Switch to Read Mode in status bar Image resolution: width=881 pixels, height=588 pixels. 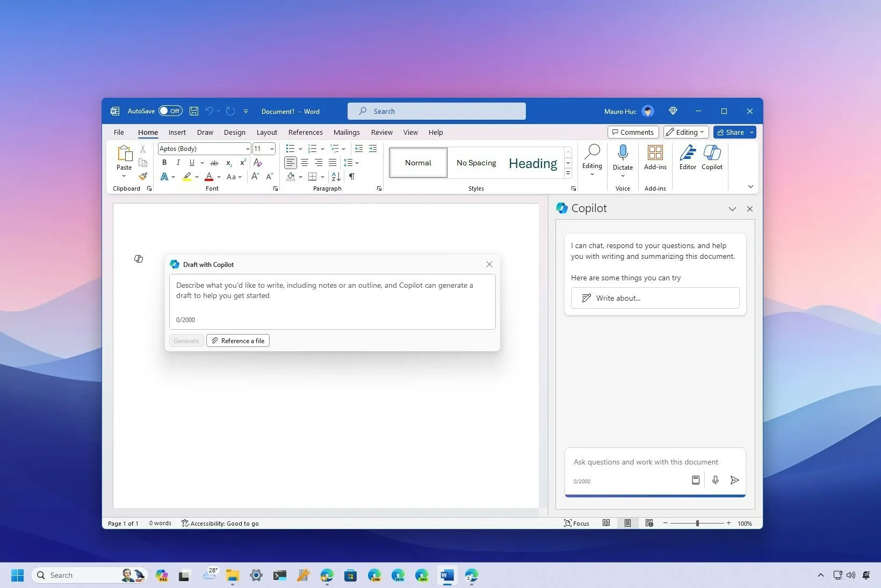click(x=606, y=523)
